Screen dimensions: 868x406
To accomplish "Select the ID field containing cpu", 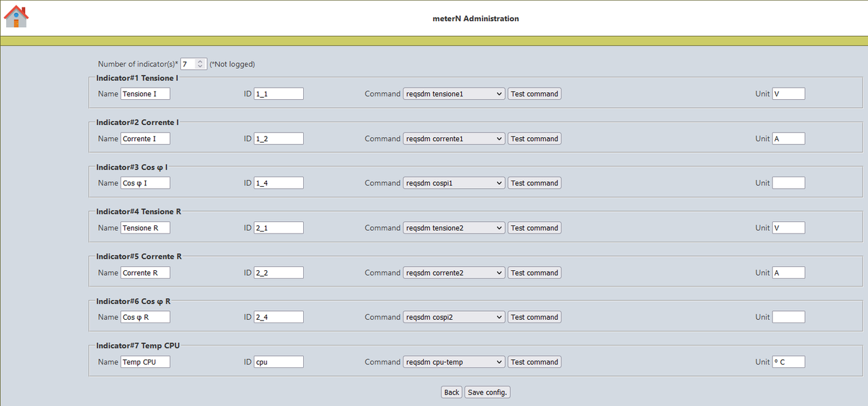I will (x=279, y=362).
